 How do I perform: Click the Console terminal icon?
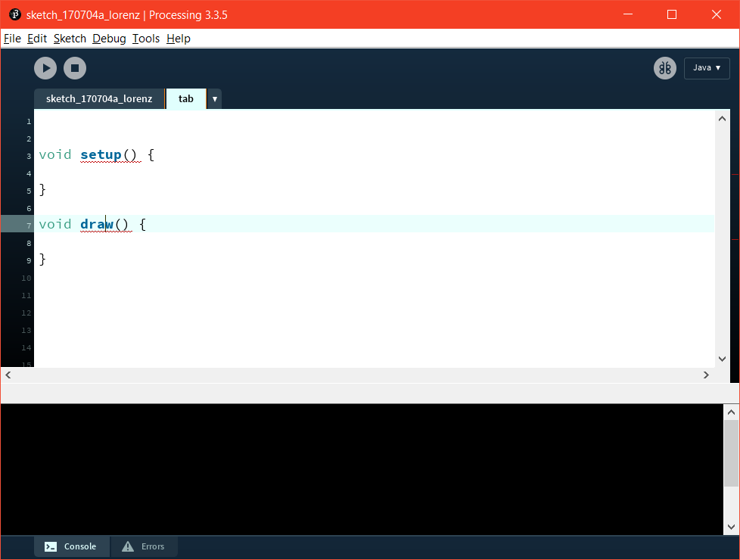[x=51, y=546]
